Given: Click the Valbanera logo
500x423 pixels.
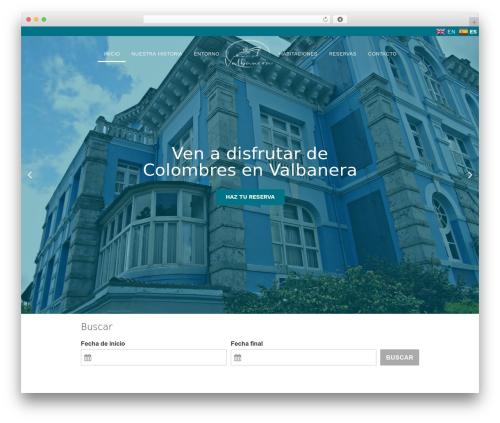Looking at the screenshot, I should click(248, 54).
